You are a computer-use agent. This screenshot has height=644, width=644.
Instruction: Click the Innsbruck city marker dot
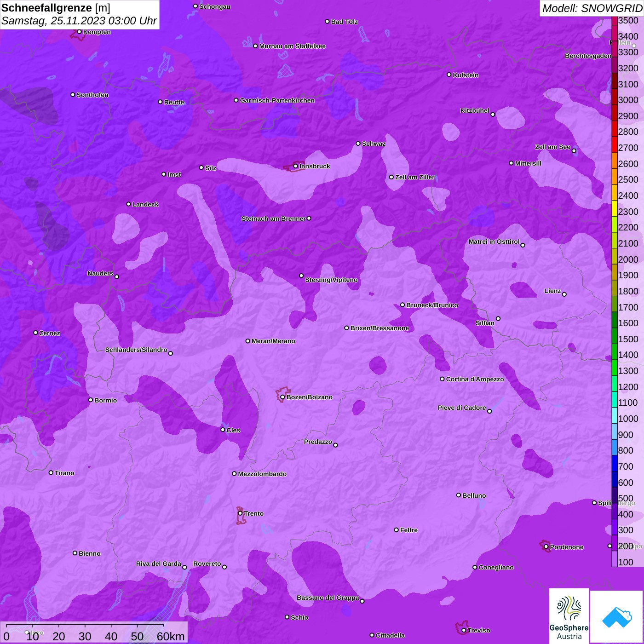(x=296, y=166)
